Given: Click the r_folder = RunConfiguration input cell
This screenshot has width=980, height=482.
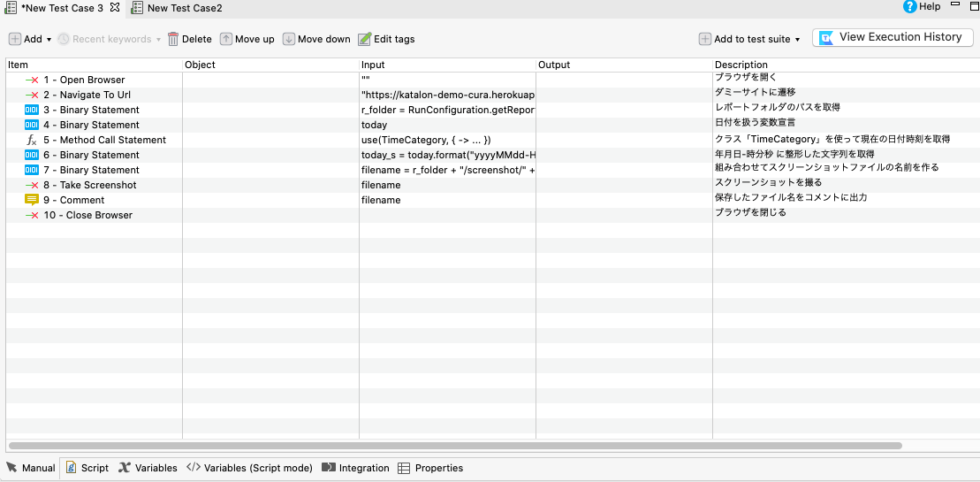Looking at the screenshot, I should coord(448,110).
